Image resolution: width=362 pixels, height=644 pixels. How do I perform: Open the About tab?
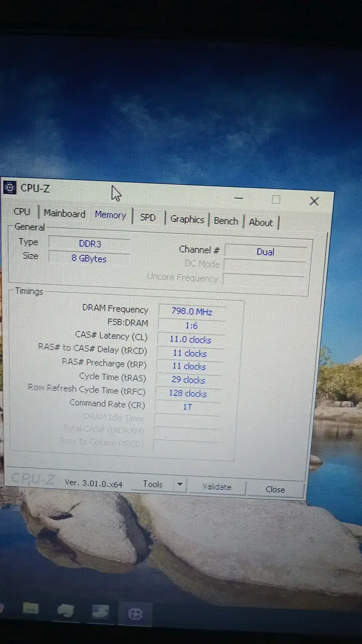(261, 222)
